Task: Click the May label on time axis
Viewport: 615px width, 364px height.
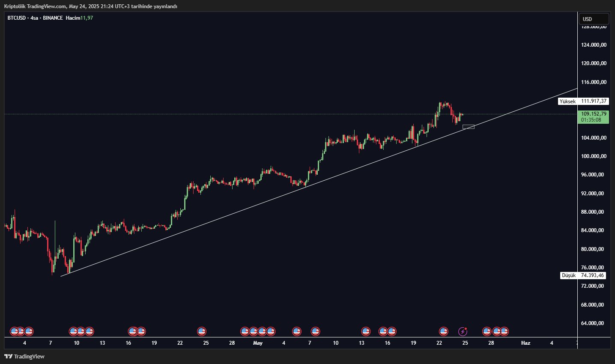Action: point(258,343)
